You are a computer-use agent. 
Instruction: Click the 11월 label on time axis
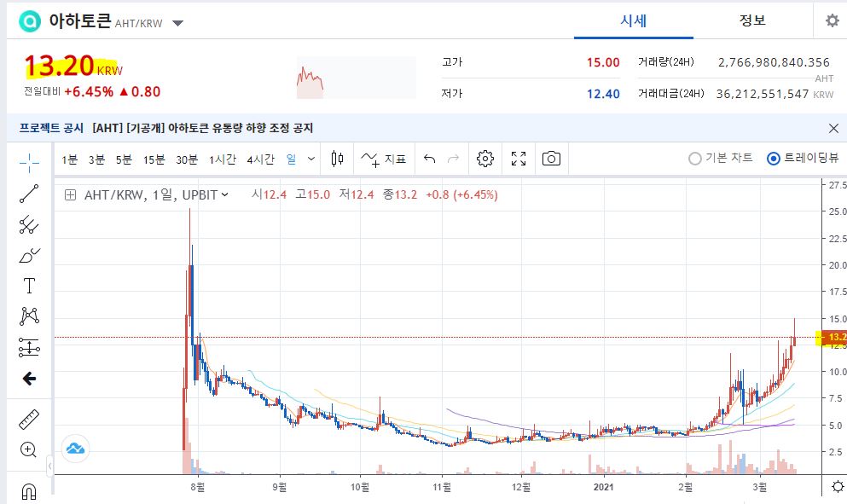pyautogui.click(x=442, y=487)
